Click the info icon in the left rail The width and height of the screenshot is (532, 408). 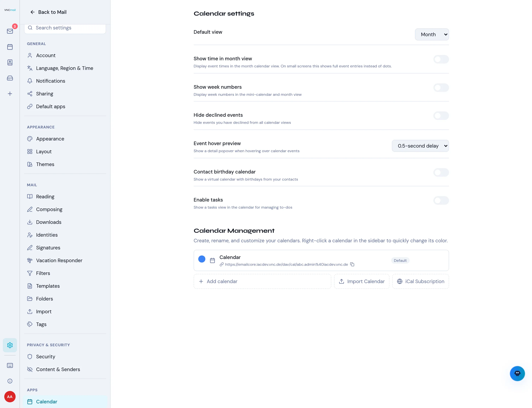(10, 381)
